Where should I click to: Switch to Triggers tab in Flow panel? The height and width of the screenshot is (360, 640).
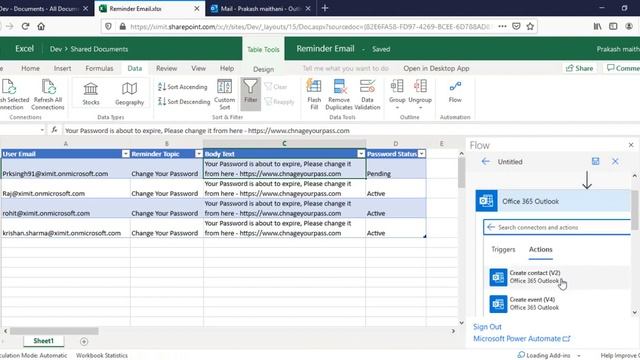click(503, 249)
